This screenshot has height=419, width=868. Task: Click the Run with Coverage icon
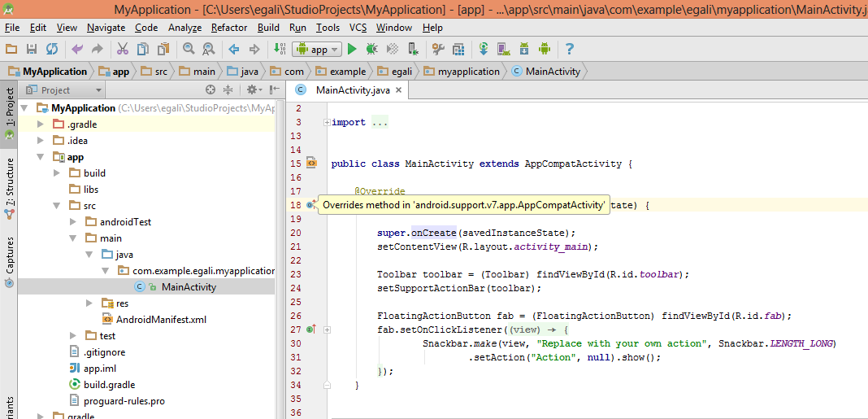[393, 50]
